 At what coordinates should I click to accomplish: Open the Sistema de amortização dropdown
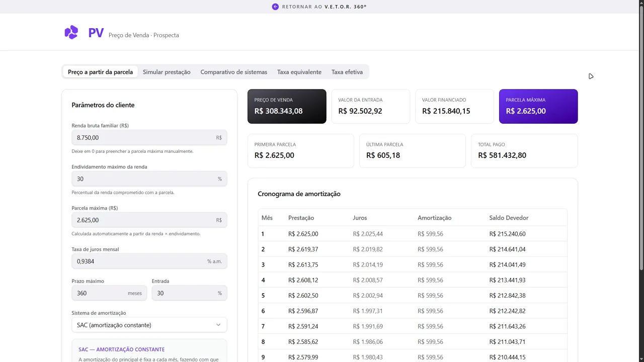[149, 325]
